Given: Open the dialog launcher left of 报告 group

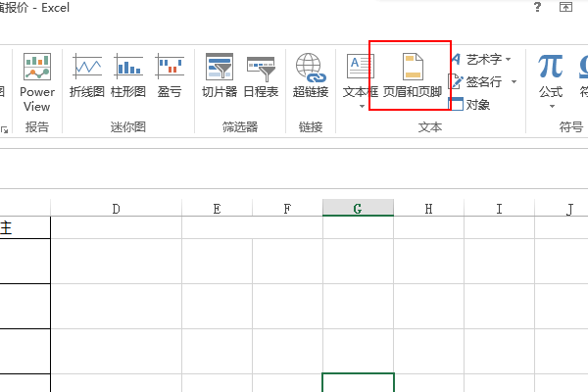Looking at the screenshot, I should click(5, 129).
